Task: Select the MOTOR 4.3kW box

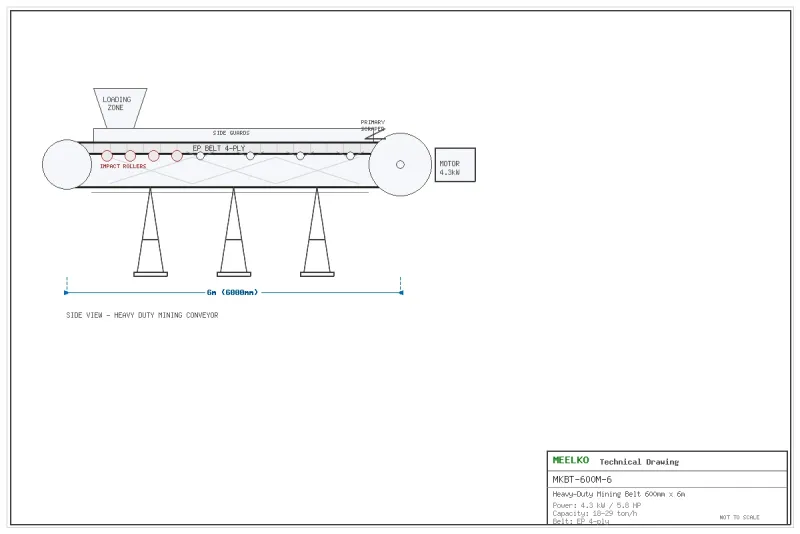Action: pos(455,165)
